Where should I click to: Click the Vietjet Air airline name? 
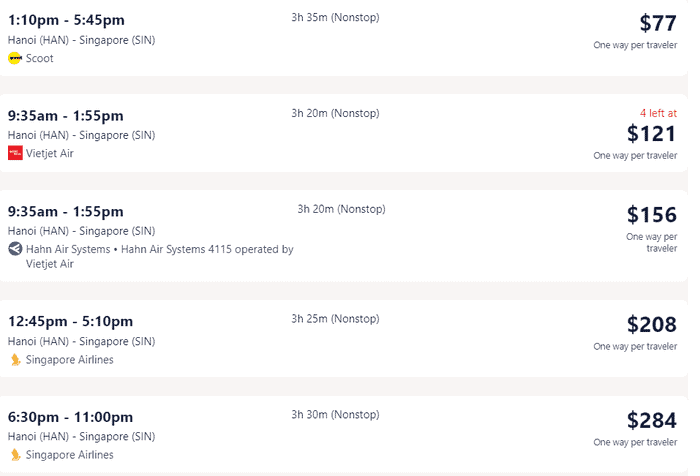(50, 154)
